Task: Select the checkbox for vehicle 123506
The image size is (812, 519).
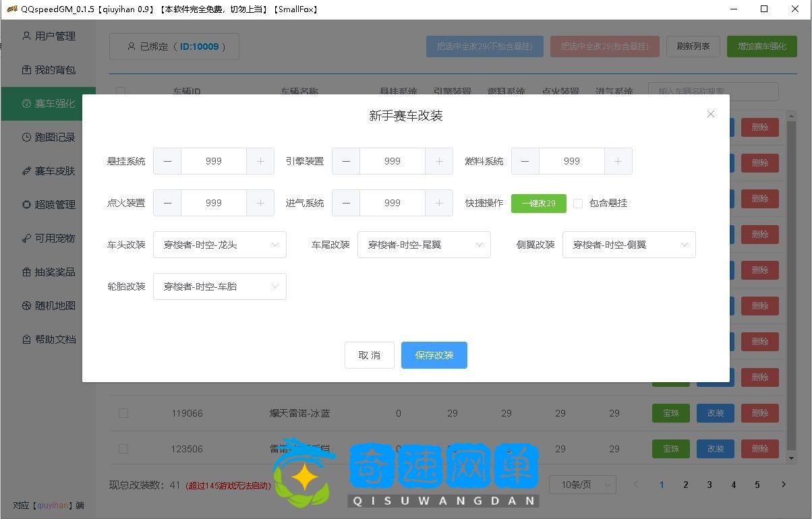Action: (123, 449)
